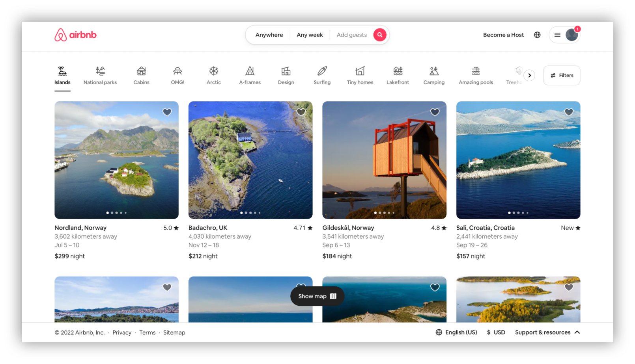Select the Cabins category

tap(141, 76)
